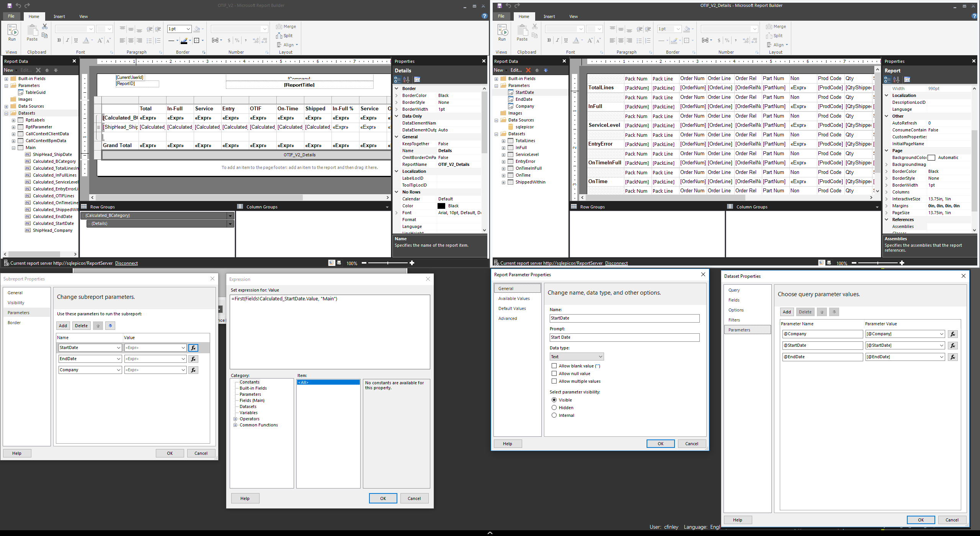Click black Color swatch in Properties panel

[x=441, y=206]
